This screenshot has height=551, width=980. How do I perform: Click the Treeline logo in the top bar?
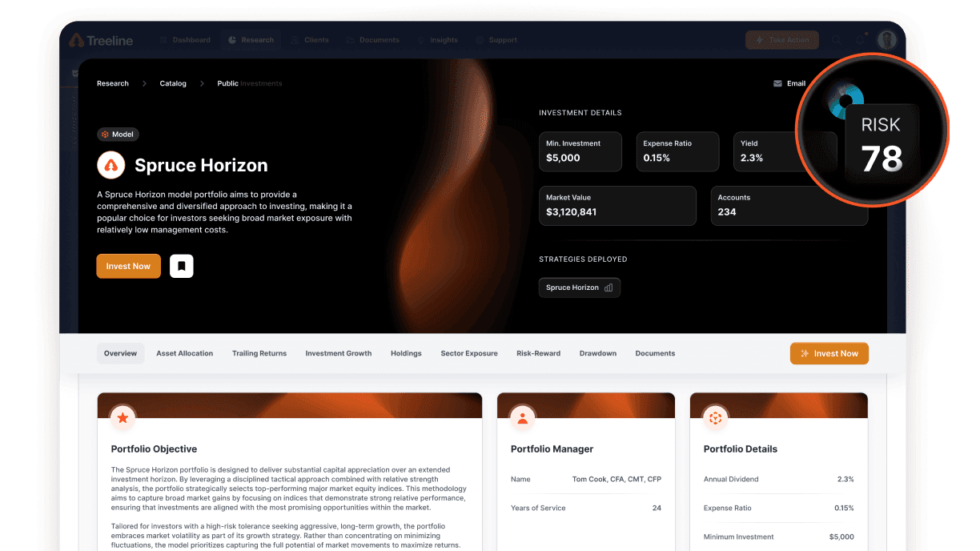click(x=101, y=40)
